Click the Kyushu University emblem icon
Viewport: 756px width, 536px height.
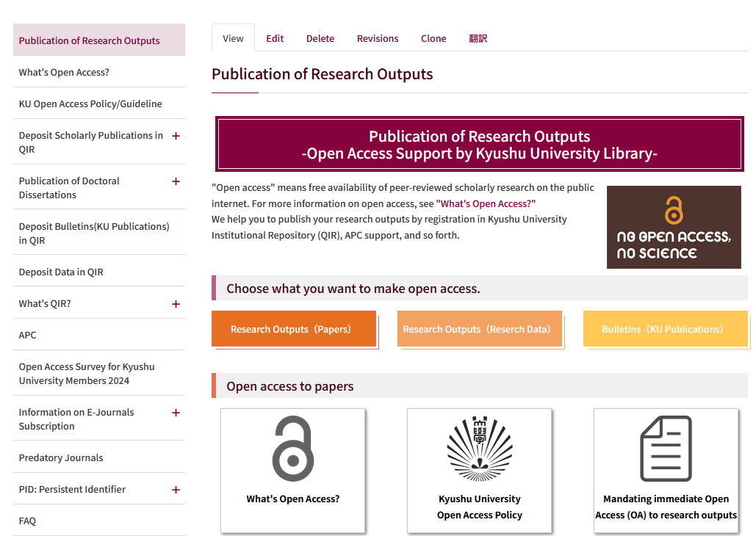click(479, 449)
